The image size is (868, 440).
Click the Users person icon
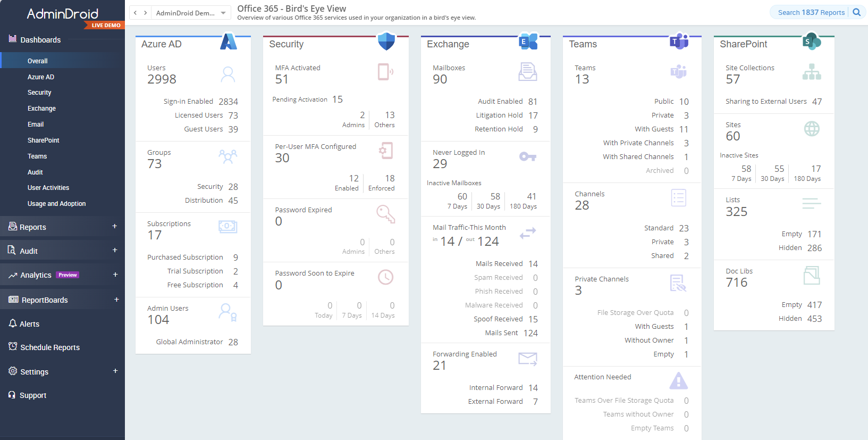[x=228, y=74]
